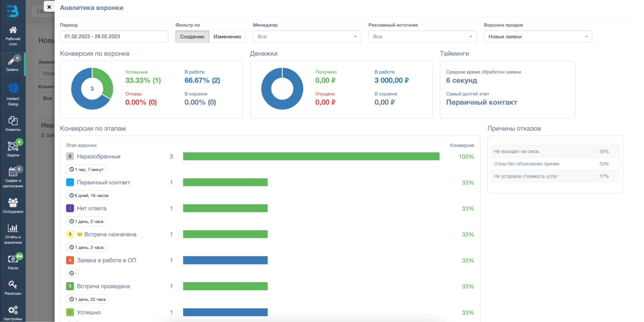Close the Аналитика воронки panel
The height and width of the screenshot is (322, 644).
49,7
